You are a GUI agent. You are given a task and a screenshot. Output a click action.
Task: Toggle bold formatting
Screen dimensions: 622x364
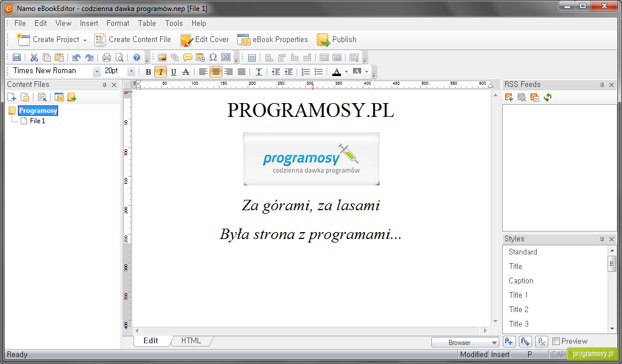pyautogui.click(x=148, y=72)
